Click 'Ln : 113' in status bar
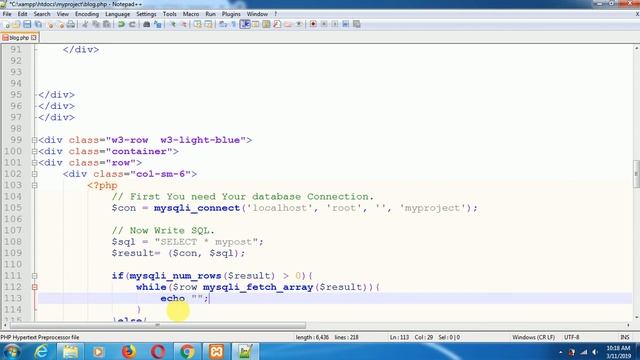Image resolution: width=640 pixels, height=360 pixels. [x=399, y=337]
